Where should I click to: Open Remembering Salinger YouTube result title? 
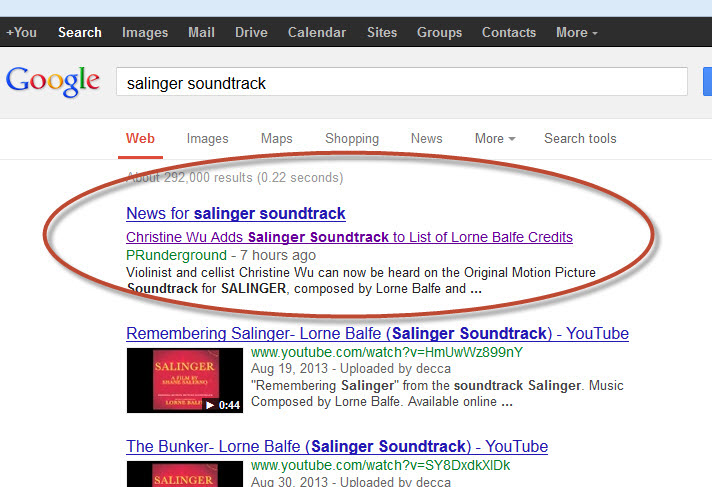coord(377,333)
